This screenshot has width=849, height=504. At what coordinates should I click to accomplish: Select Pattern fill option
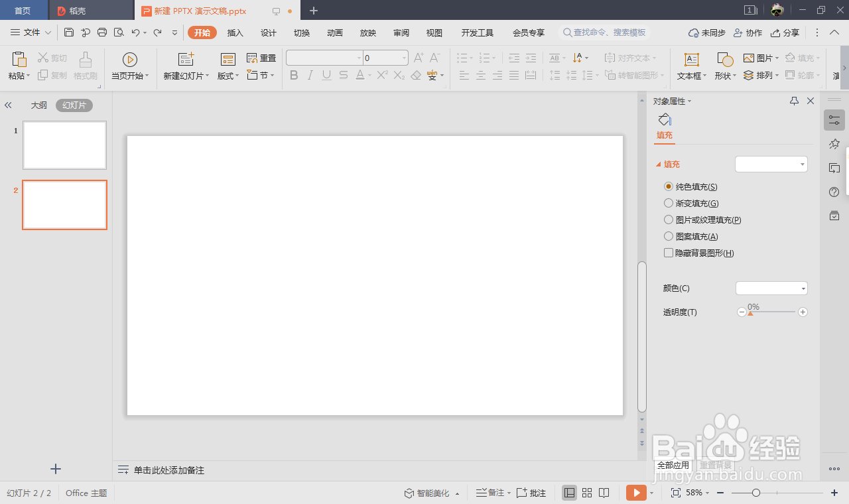point(691,237)
